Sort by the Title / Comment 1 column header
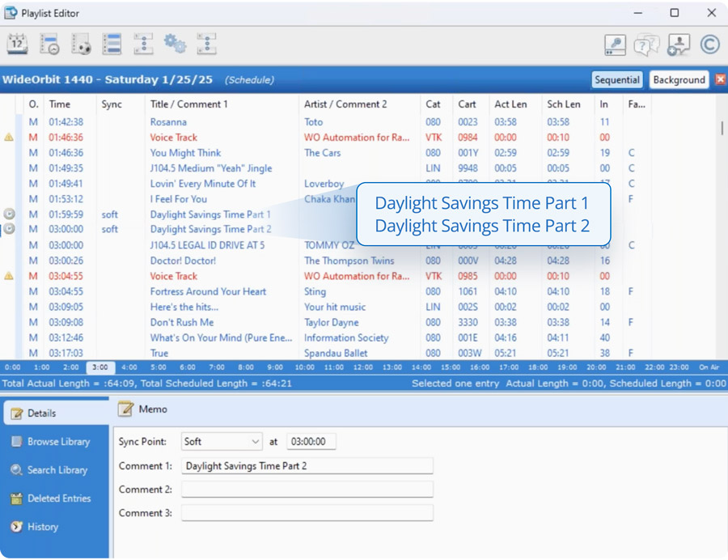 coord(188,104)
